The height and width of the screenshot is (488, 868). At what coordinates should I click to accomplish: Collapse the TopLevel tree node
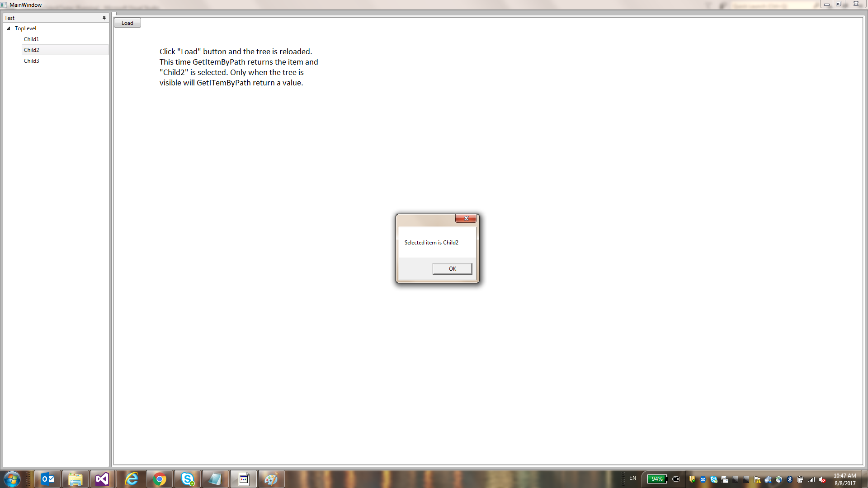click(9, 28)
